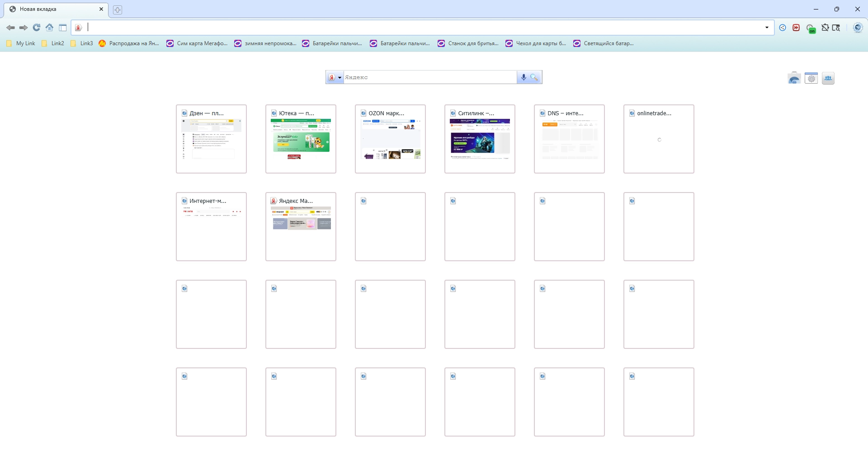Open the Ситилинк speed dial tile

pos(480,139)
